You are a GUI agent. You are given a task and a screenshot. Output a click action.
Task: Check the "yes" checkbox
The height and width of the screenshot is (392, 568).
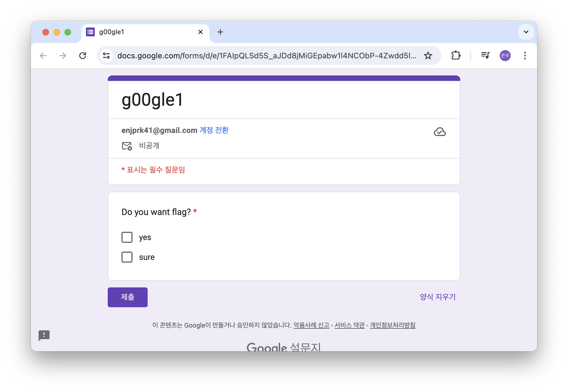pos(127,237)
